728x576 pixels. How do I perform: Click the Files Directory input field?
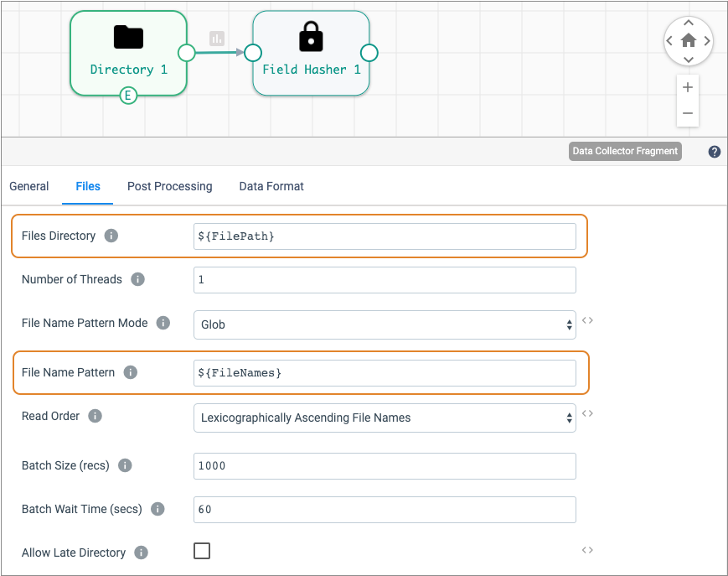pos(385,236)
